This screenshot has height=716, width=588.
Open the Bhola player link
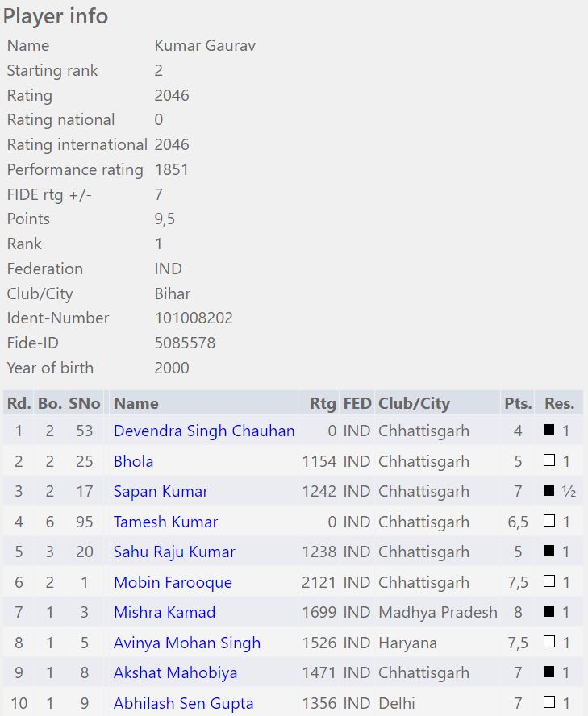coord(133,461)
